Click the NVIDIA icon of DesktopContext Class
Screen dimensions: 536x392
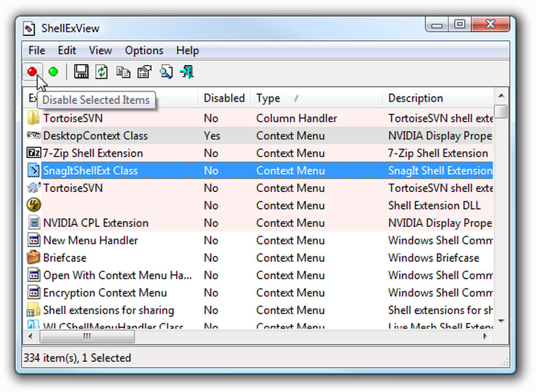(33, 136)
